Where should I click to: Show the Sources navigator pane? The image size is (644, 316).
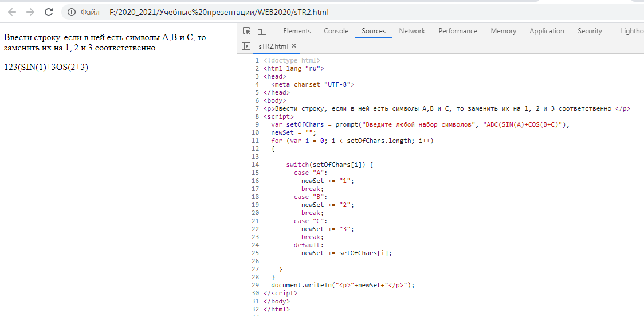pos(246,46)
